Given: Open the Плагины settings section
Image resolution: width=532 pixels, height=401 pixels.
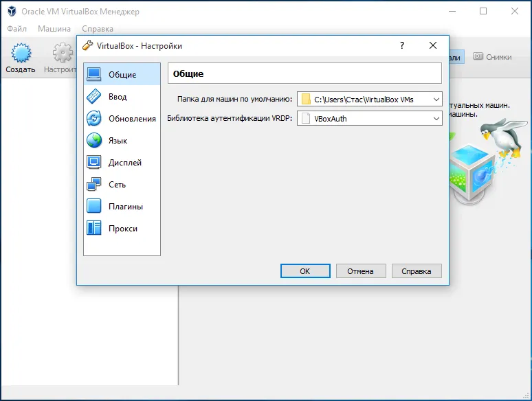Looking at the screenshot, I should coord(122,207).
